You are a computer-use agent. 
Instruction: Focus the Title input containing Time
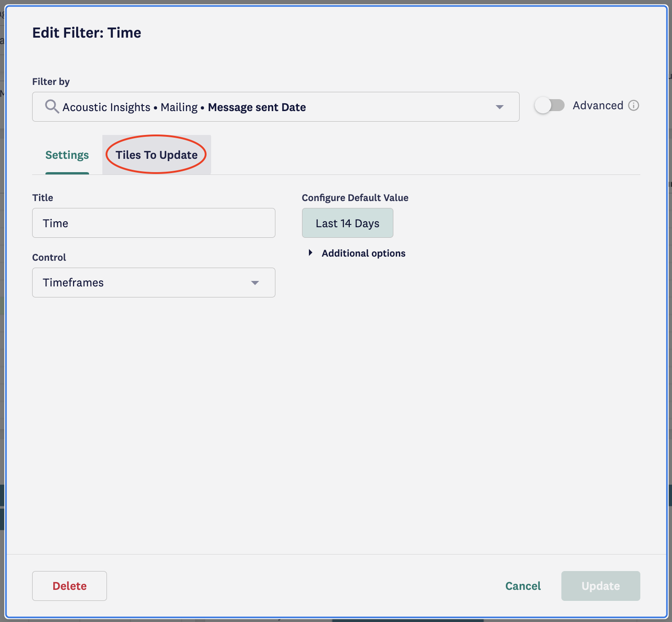154,223
